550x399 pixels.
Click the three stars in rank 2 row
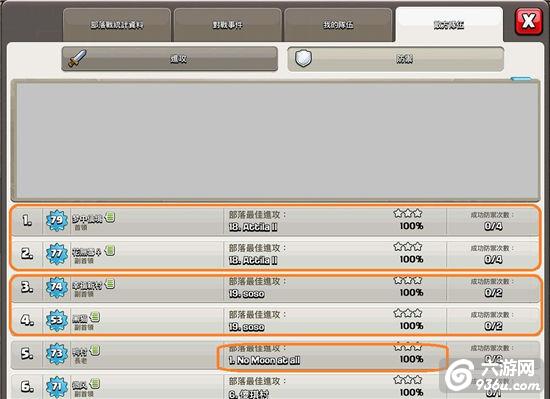point(408,246)
